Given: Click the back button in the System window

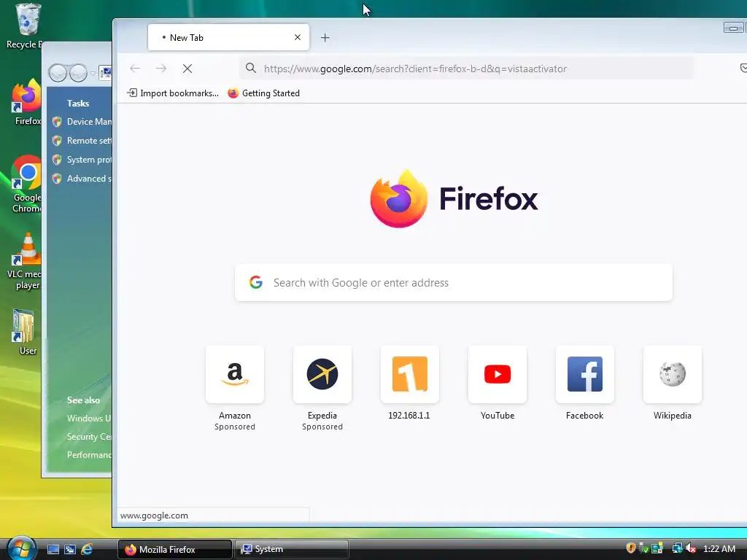Looking at the screenshot, I should tap(58, 73).
